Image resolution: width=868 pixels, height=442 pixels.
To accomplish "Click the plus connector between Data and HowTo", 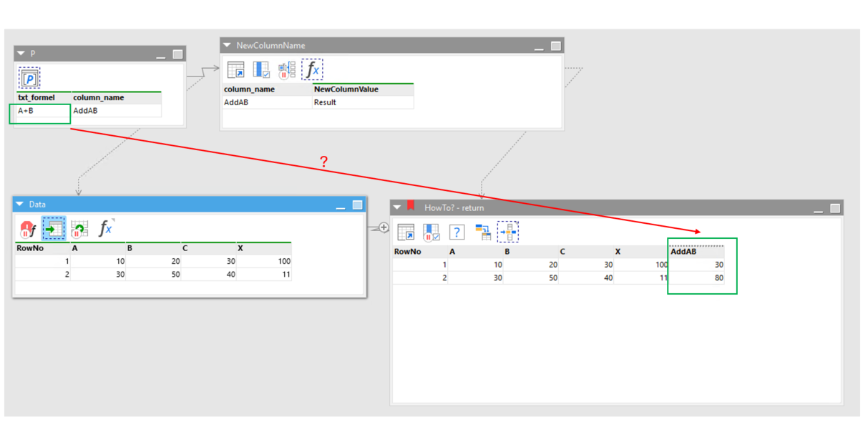I will pos(384,228).
